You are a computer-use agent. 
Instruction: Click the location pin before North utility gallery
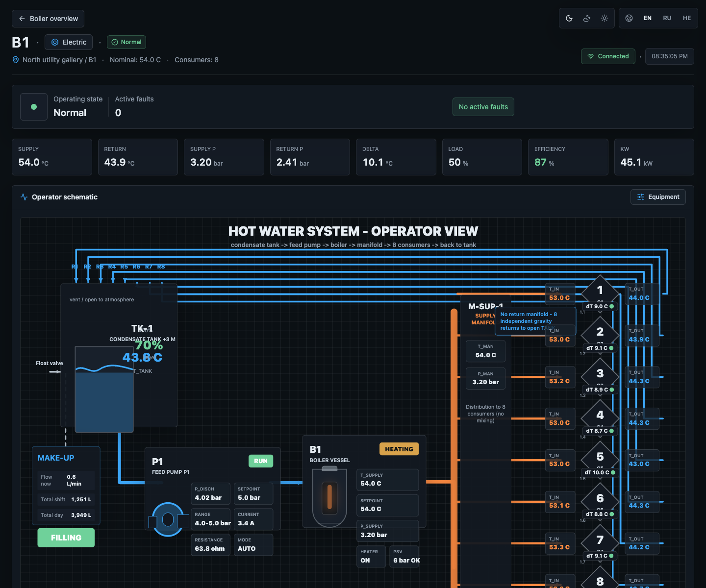coord(16,60)
